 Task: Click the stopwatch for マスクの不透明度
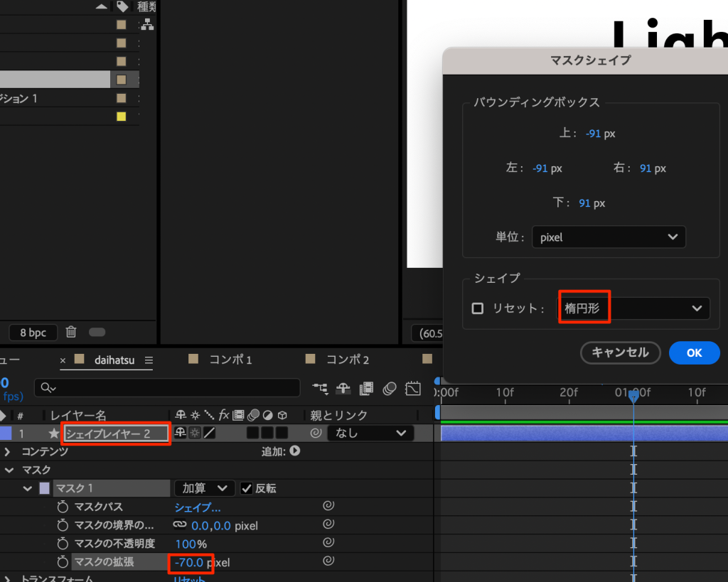(x=62, y=544)
